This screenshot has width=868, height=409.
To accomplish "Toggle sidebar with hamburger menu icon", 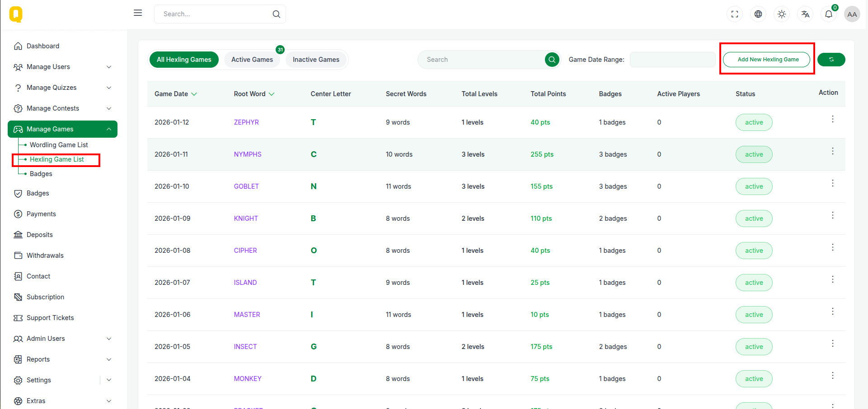I will [138, 13].
